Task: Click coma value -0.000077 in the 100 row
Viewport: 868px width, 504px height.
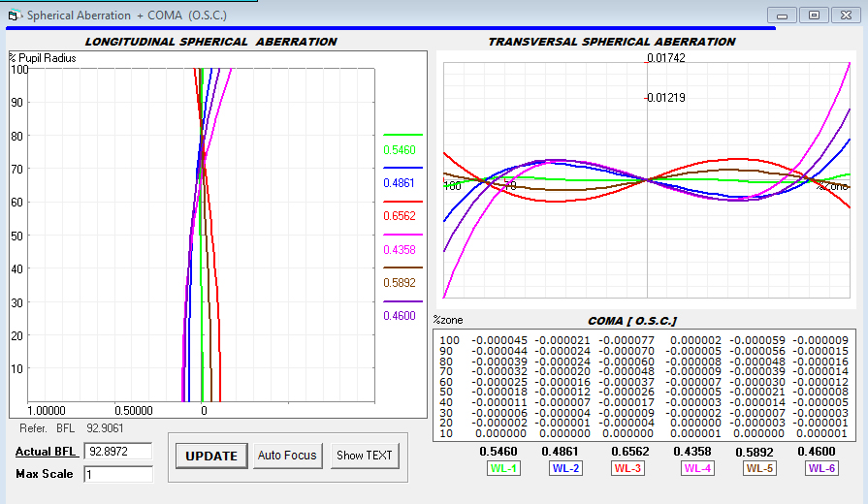Action: pyautogui.click(x=627, y=341)
